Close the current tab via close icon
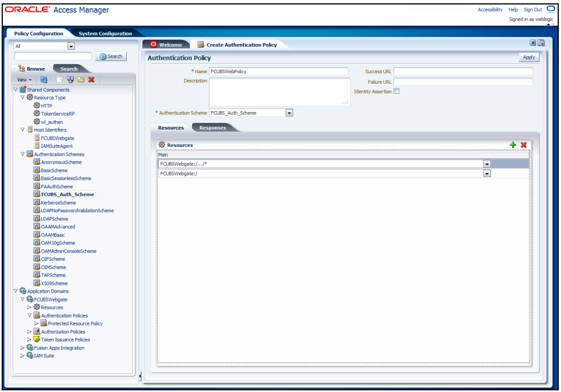The image size is (561, 392). point(533,43)
